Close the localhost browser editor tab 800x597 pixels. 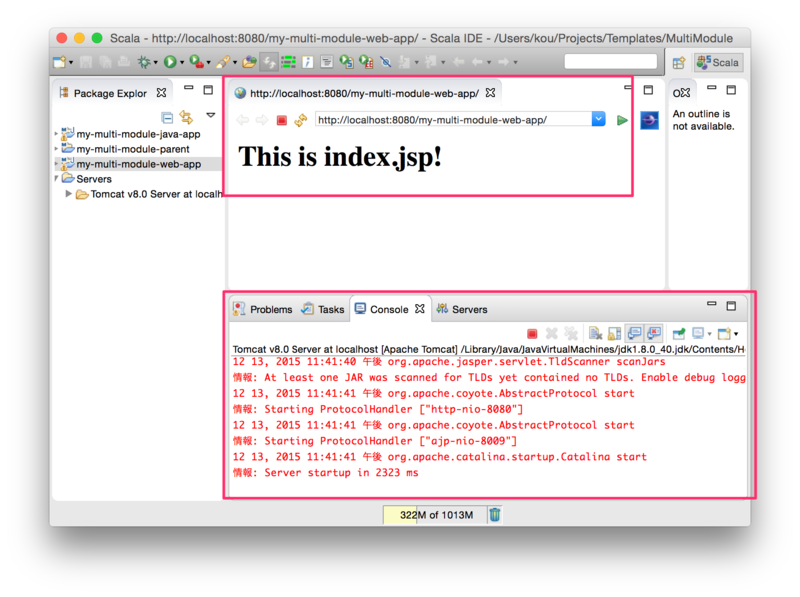tap(490, 92)
